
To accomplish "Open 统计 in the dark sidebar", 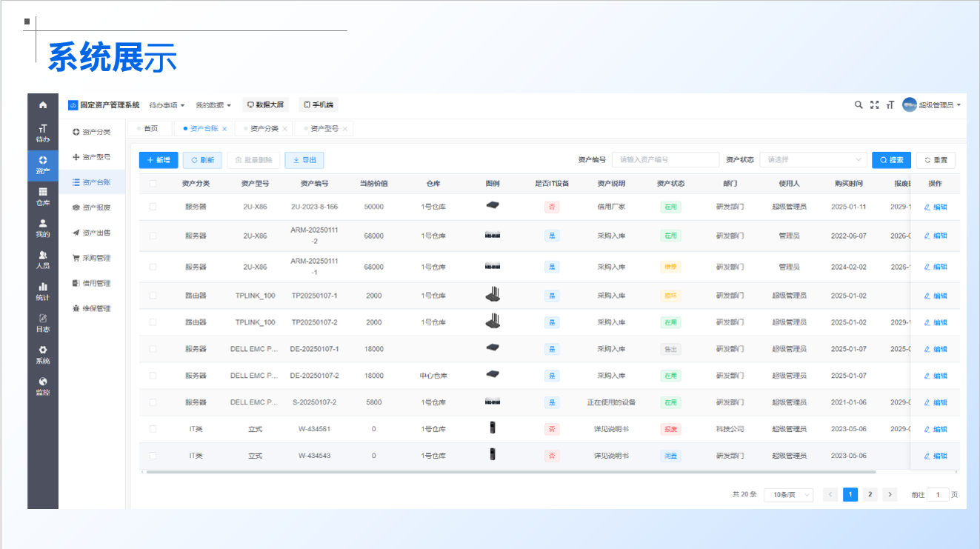I will point(43,291).
